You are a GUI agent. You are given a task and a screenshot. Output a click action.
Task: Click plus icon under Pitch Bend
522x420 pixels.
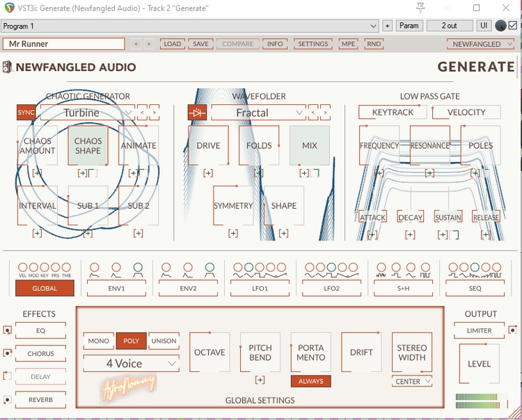click(260, 380)
